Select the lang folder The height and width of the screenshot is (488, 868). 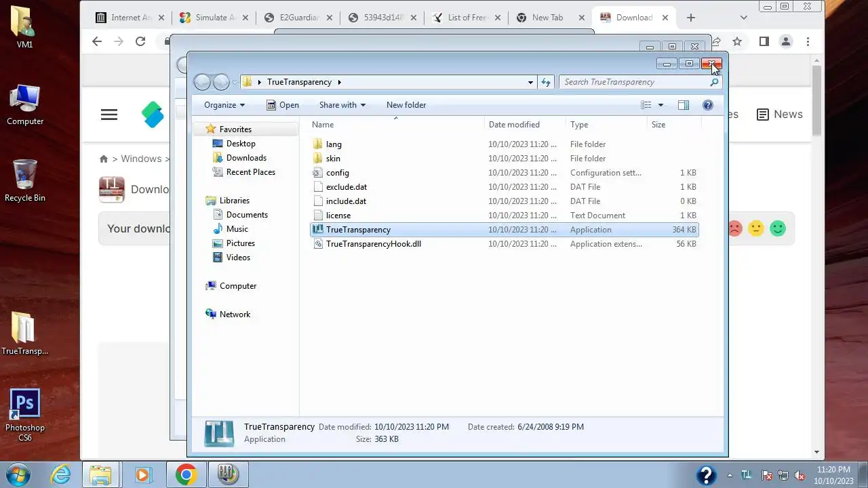(x=504, y=144)
